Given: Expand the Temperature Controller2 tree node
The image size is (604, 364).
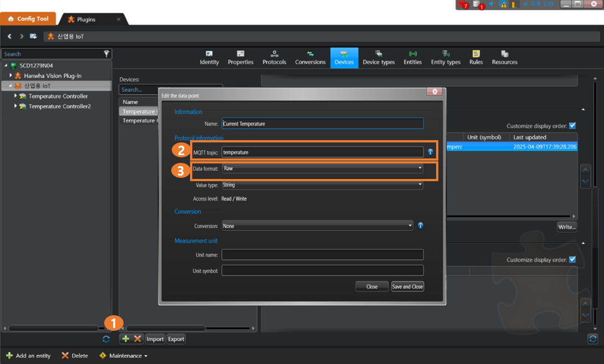Looking at the screenshot, I should click(16, 106).
